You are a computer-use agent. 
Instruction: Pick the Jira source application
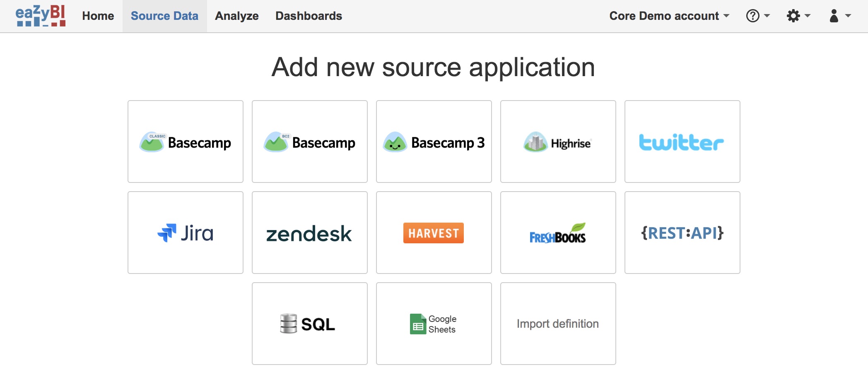click(x=186, y=233)
